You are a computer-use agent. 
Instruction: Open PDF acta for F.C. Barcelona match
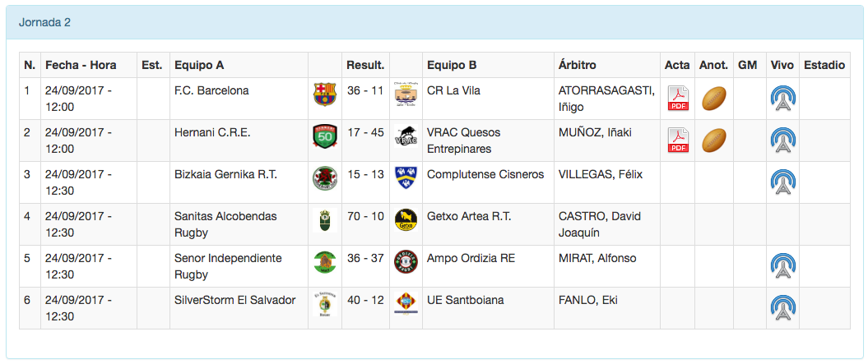pos(678,99)
